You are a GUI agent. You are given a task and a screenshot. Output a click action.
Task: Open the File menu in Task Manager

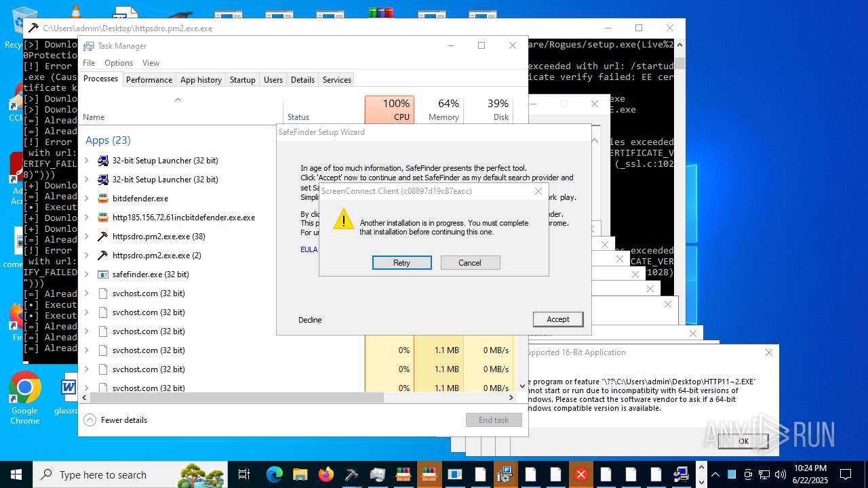pyautogui.click(x=89, y=63)
